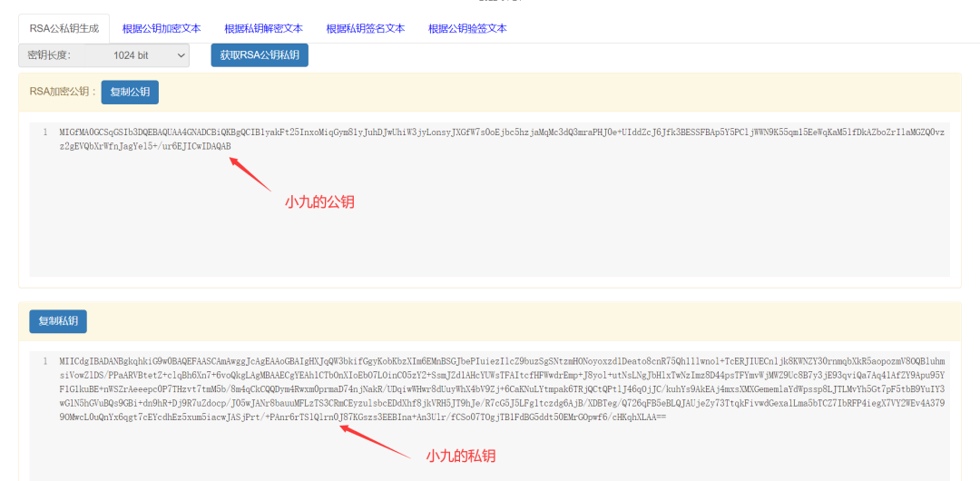Screen dimensions: 980x481
Task: Click the 复制私钥 button
Action: click(x=58, y=321)
